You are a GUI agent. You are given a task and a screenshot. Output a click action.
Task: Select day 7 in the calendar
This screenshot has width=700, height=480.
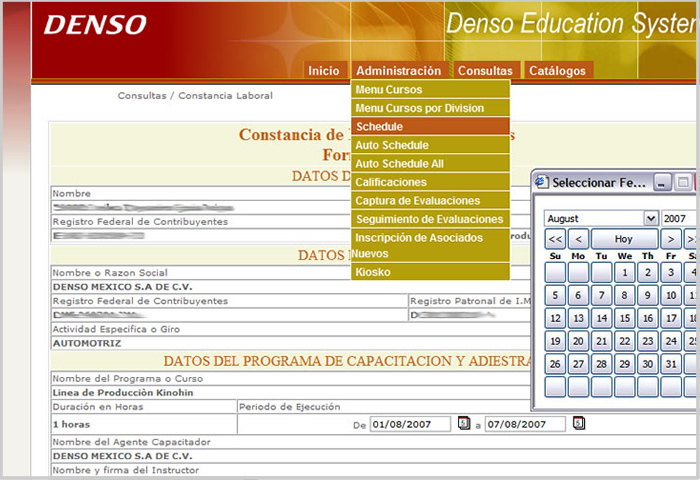[x=601, y=295]
